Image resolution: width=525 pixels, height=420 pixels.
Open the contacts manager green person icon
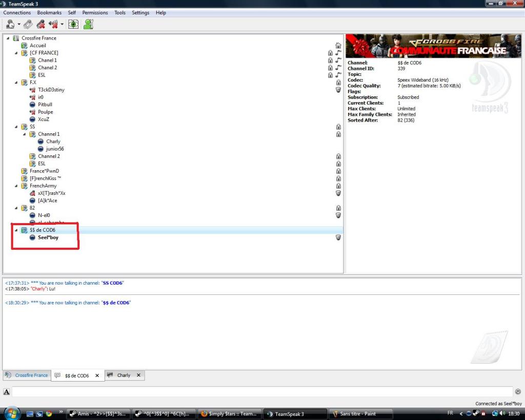pyautogui.click(x=88, y=24)
